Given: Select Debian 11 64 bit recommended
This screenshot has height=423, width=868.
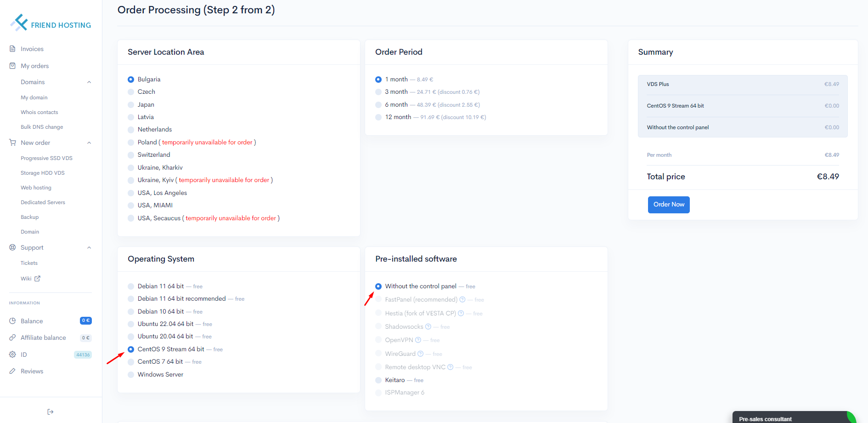Looking at the screenshot, I should click(x=131, y=299).
